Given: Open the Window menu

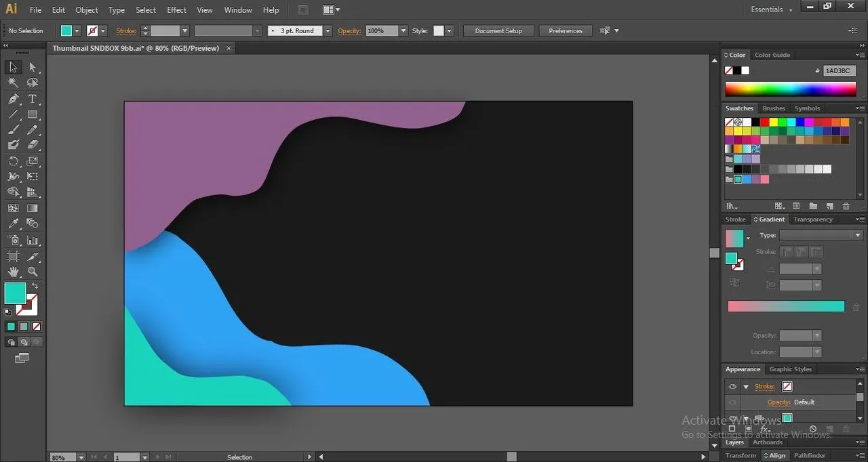Looking at the screenshot, I should click(237, 10).
